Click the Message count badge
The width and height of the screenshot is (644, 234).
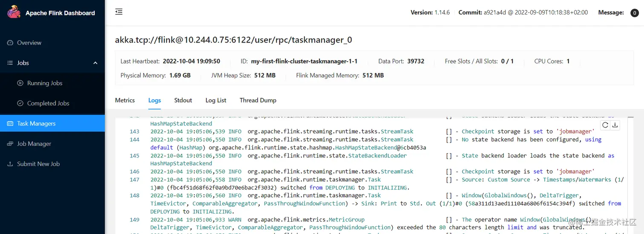coord(634,13)
